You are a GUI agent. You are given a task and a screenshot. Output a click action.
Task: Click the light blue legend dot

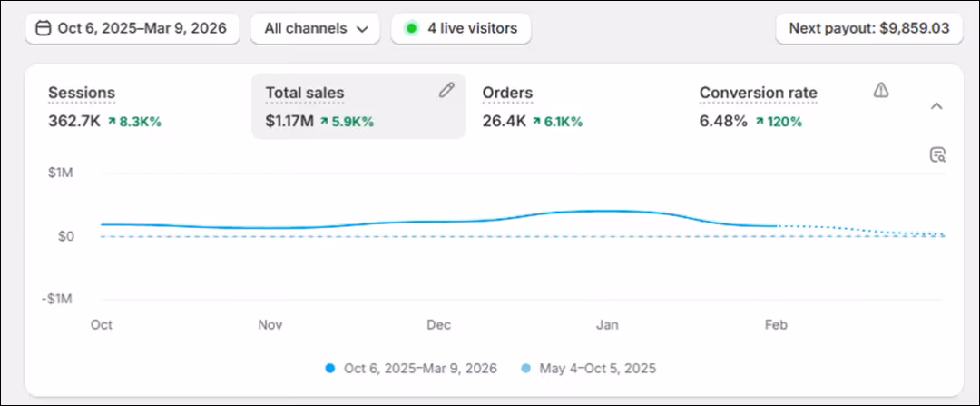pos(525,369)
